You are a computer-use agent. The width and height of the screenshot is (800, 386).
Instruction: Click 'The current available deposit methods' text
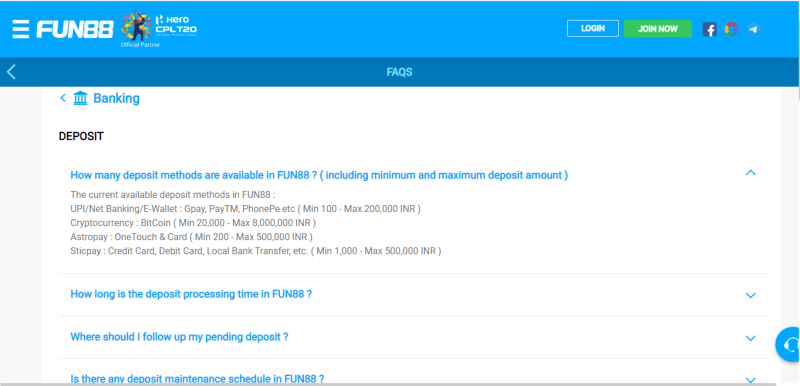click(x=173, y=194)
